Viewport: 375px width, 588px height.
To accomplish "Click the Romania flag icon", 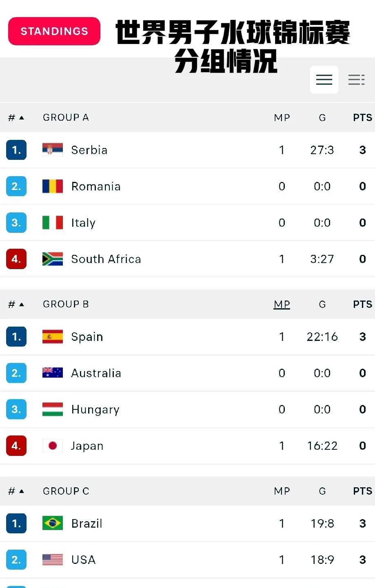I will [53, 186].
